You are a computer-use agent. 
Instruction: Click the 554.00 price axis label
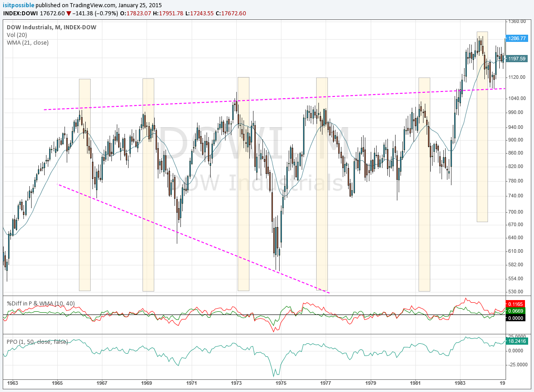point(516,279)
